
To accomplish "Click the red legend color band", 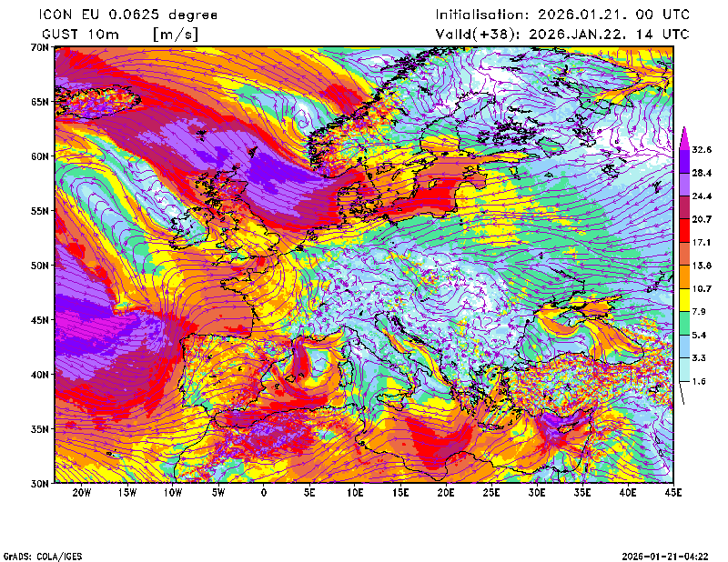I will coord(684,231).
